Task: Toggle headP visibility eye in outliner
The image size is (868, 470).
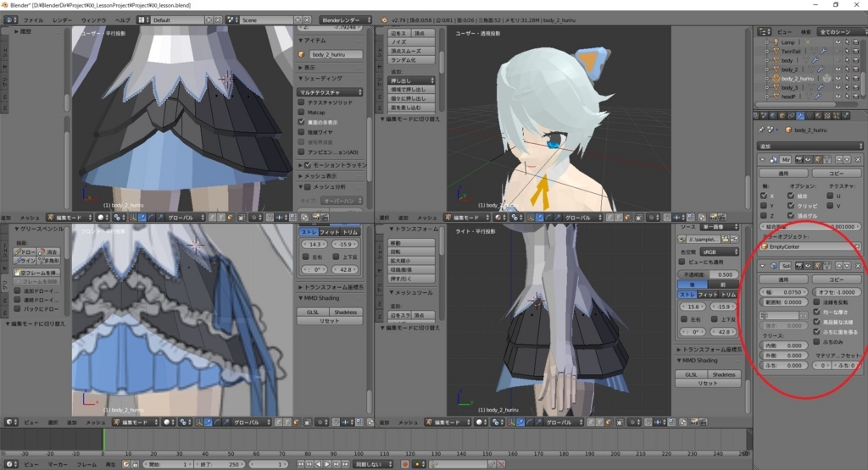Action: (x=838, y=97)
